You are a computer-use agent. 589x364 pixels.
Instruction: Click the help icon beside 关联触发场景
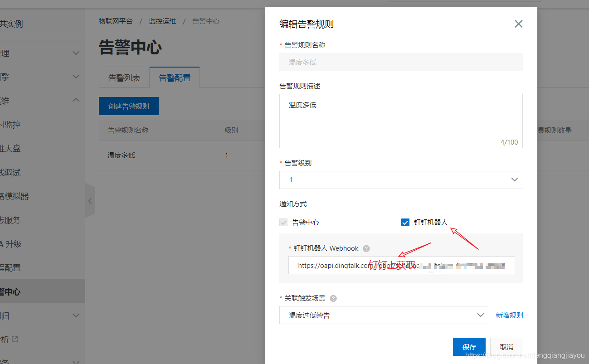pos(333,298)
